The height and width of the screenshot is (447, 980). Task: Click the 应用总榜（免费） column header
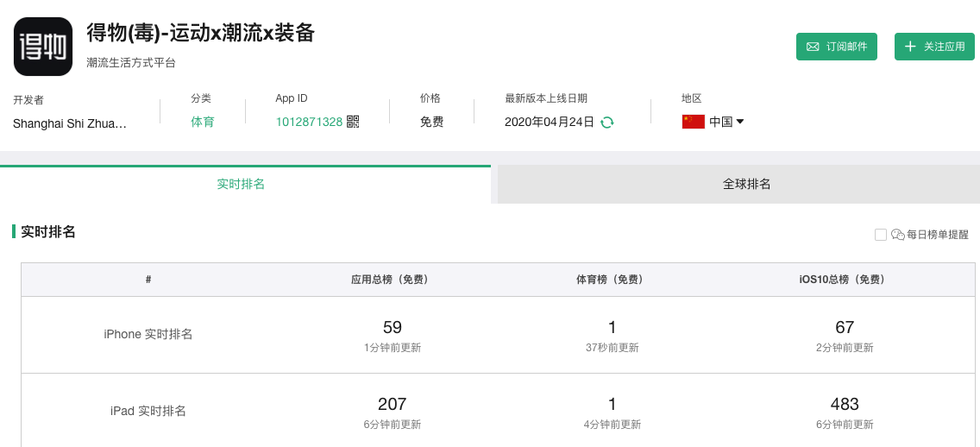click(x=389, y=280)
